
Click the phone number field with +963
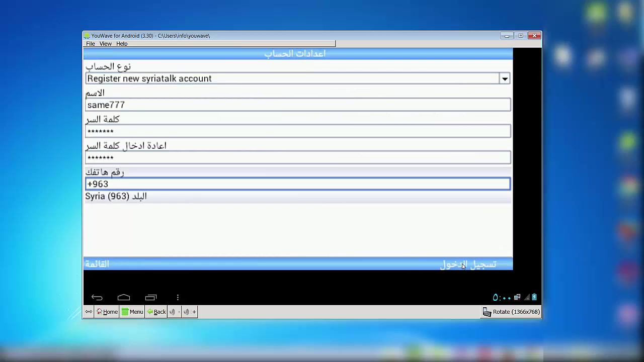[298, 184]
